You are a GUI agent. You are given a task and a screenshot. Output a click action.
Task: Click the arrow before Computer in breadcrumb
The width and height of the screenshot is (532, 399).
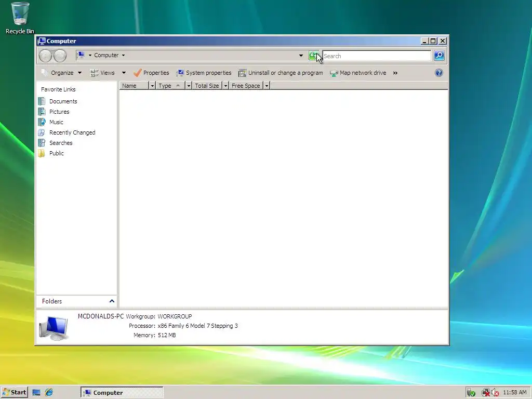(x=90, y=55)
